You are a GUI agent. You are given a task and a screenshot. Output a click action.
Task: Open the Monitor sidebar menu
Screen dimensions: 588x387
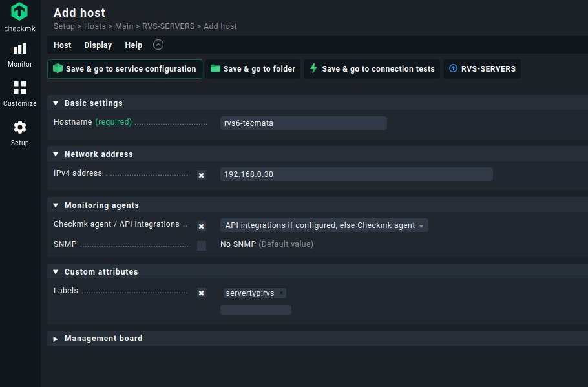point(20,54)
